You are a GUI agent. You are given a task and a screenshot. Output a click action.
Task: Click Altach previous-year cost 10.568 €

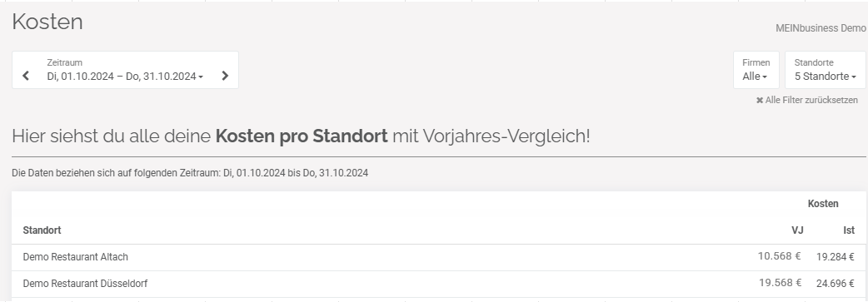780,256
